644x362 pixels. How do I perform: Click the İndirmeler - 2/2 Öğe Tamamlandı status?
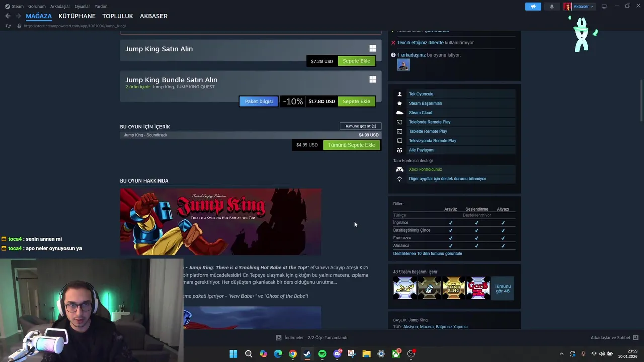(x=316, y=338)
